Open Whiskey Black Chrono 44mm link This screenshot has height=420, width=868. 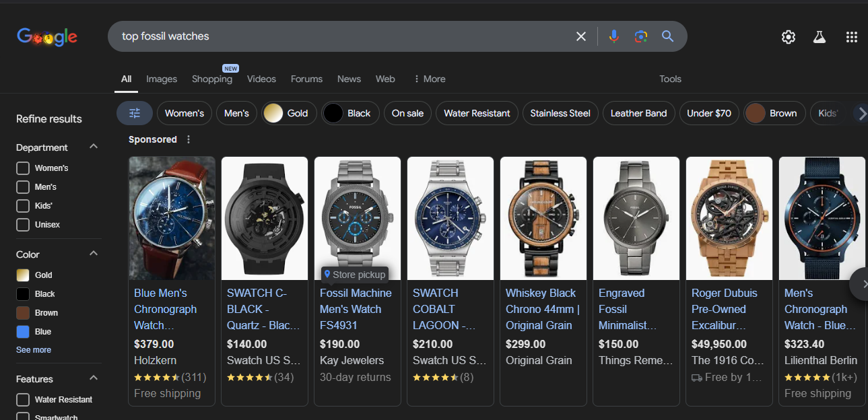(x=543, y=310)
